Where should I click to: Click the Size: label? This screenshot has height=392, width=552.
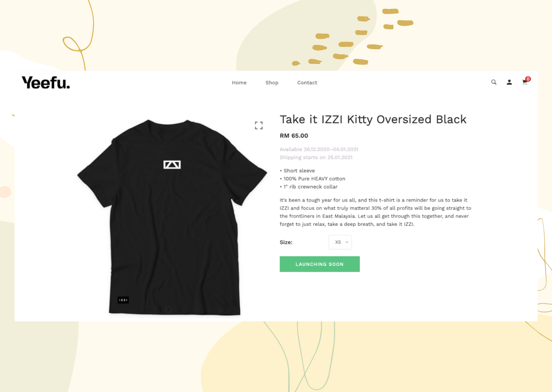286,242
